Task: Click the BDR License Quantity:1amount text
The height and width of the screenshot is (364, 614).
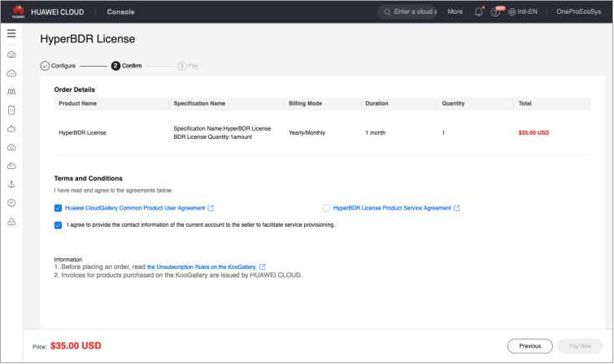Action: (x=212, y=137)
